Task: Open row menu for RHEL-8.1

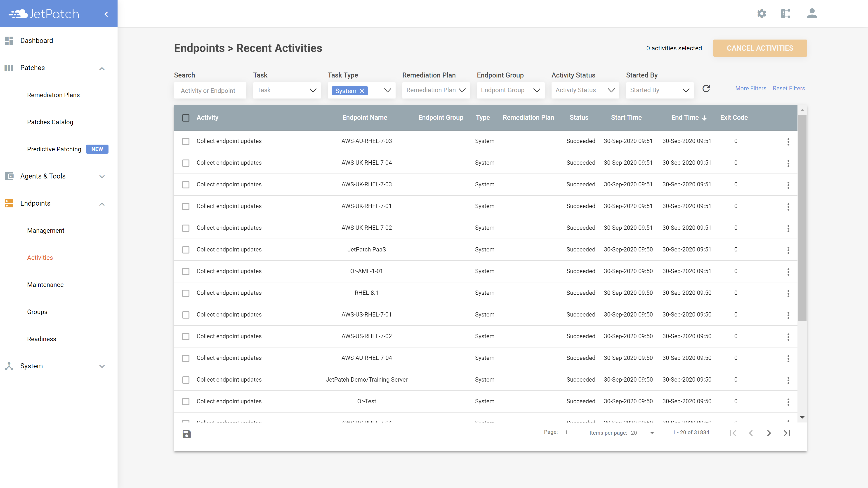Action: [x=788, y=293]
